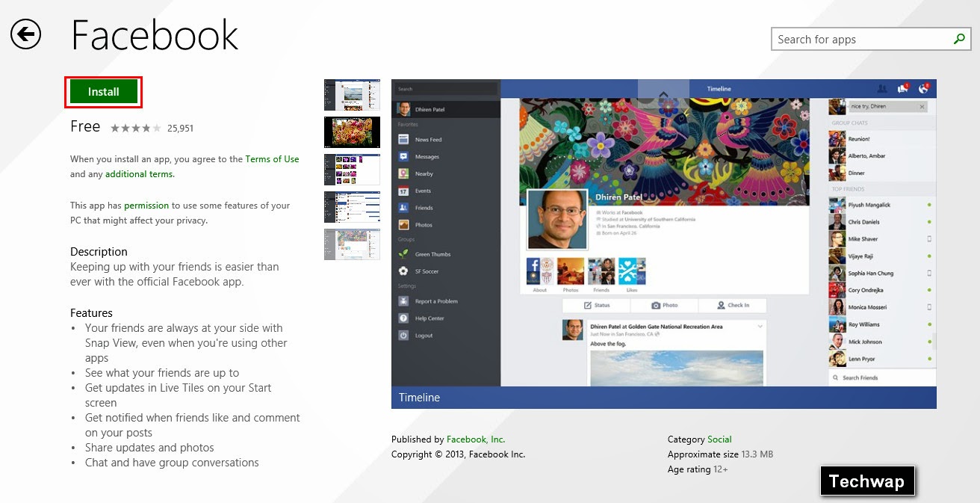Click the Green Thumbs group icon
980x503 pixels.
click(x=403, y=254)
